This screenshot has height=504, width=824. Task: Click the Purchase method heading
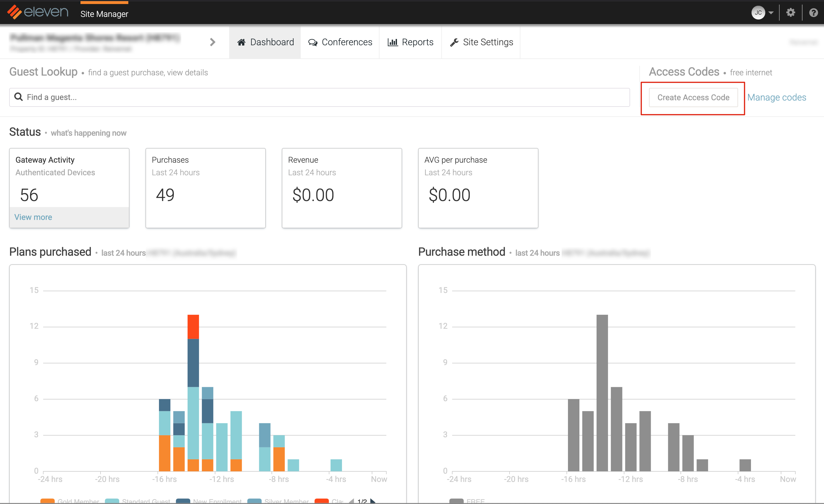(x=461, y=252)
